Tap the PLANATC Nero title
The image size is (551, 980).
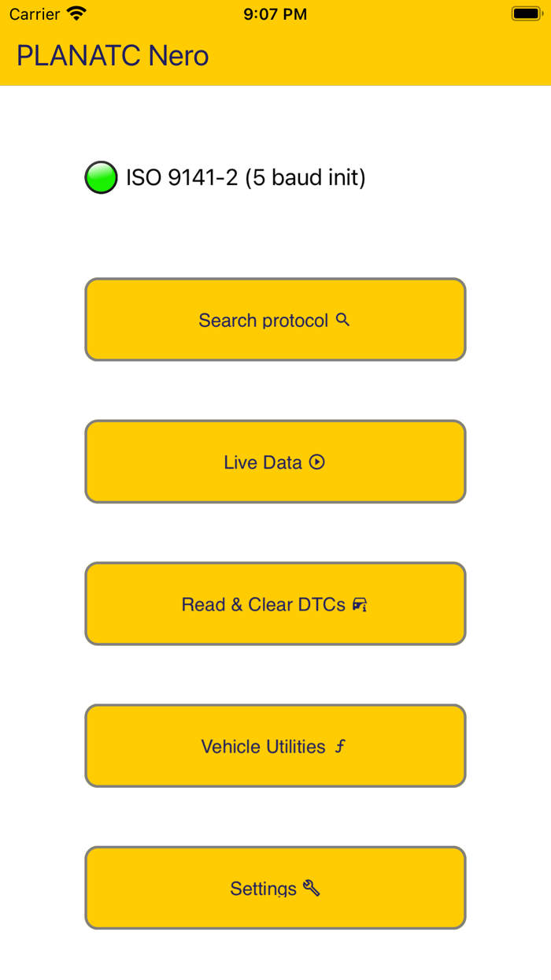112,55
